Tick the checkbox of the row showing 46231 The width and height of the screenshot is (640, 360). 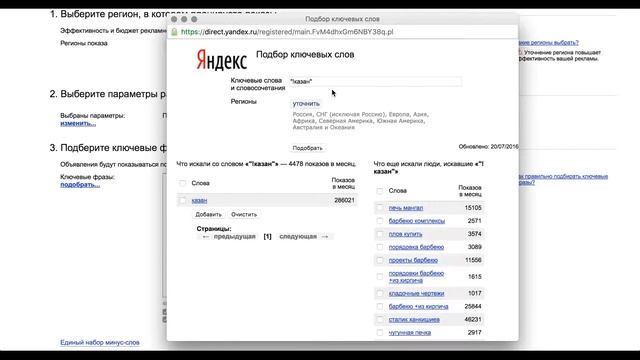(x=380, y=319)
